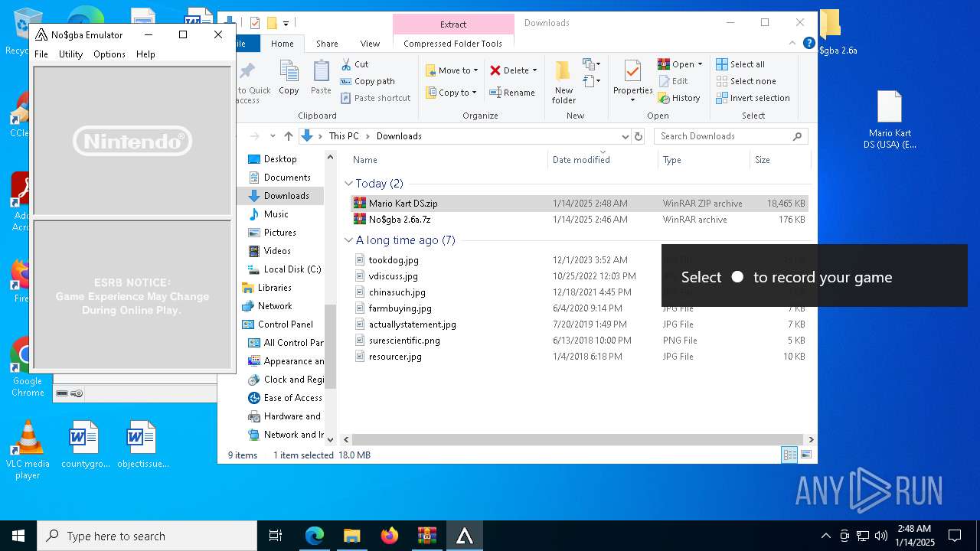
Task: Click the Edit button in Open group
Action: [673, 81]
